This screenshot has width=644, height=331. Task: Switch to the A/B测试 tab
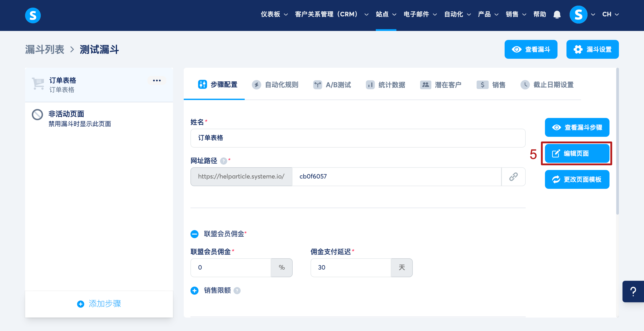[332, 85]
